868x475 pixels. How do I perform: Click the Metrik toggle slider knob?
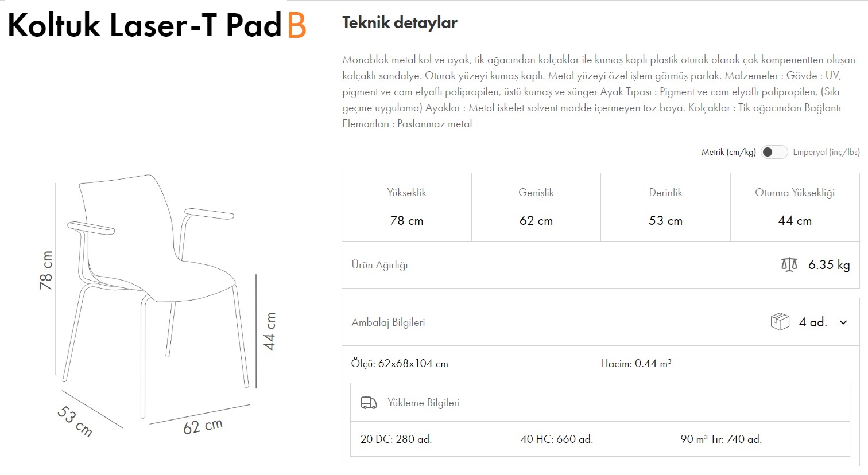pos(769,151)
